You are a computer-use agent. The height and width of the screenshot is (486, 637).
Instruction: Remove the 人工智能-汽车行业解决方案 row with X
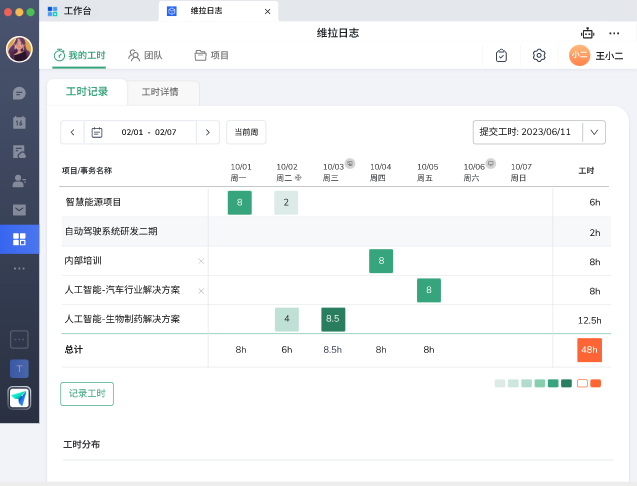[x=201, y=291]
